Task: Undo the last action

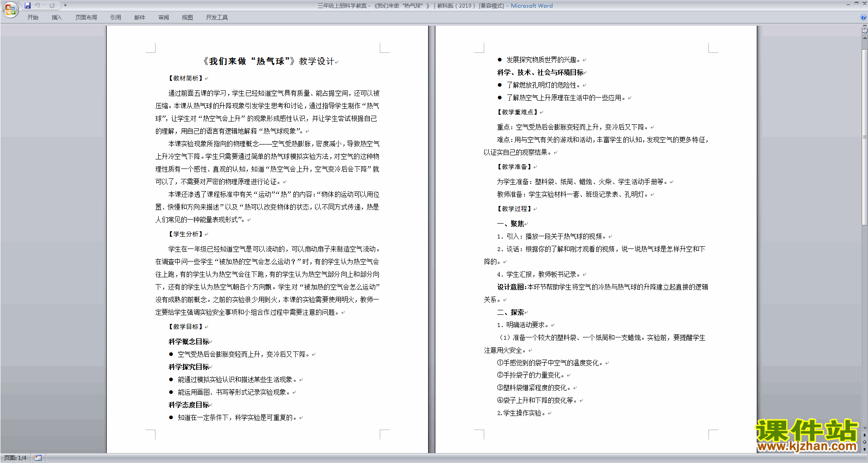Action: [37, 5]
